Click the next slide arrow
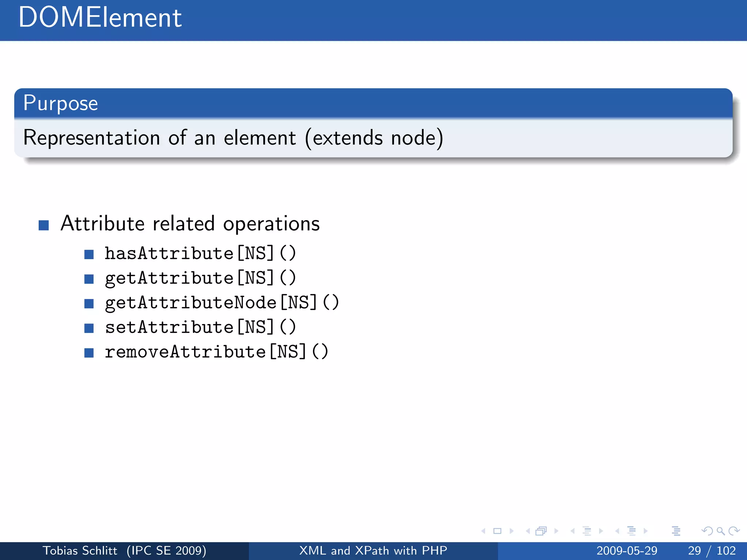The height and width of the screenshot is (560, 747). [x=511, y=531]
